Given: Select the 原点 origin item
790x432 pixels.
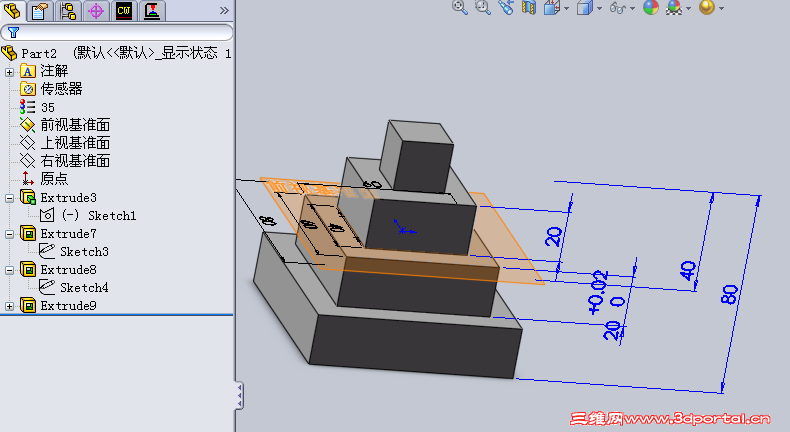Looking at the screenshot, I should point(54,179).
